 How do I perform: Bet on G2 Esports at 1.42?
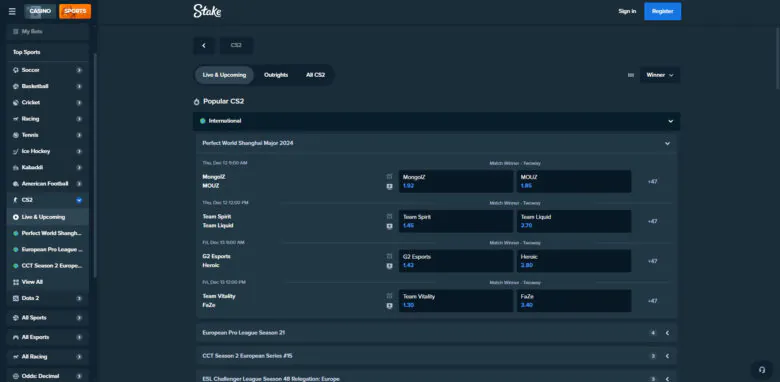pos(456,261)
